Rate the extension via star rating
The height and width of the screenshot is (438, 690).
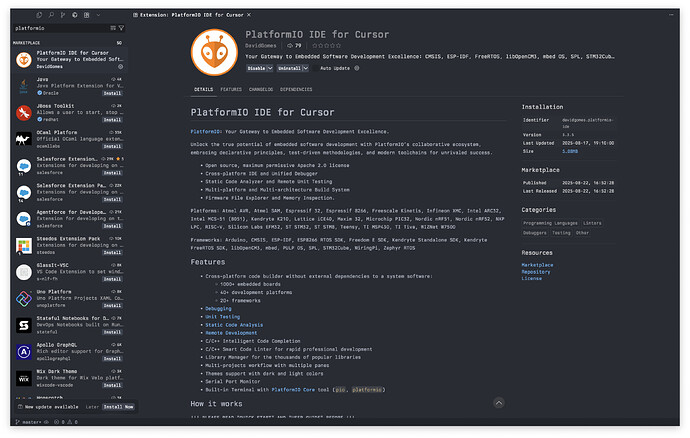tap(327, 45)
